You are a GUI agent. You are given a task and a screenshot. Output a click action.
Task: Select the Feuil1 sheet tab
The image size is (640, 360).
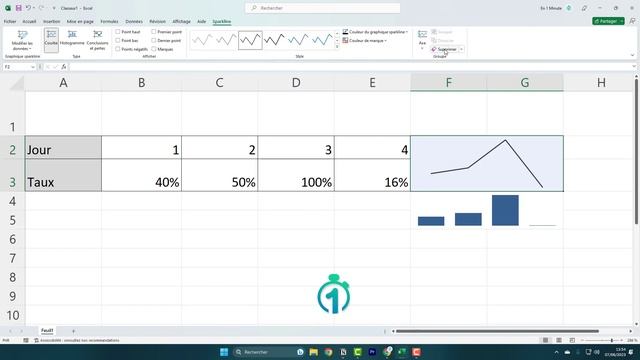pos(47,331)
